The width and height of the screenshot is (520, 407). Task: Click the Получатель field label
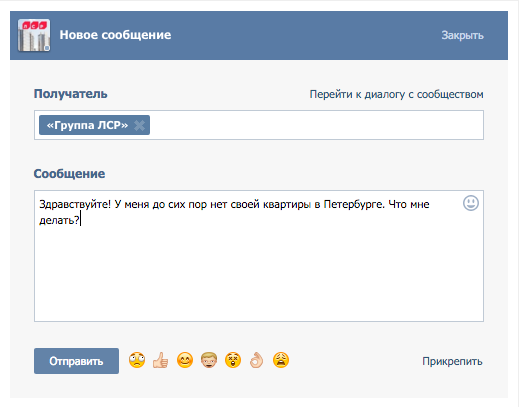pyautogui.click(x=71, y=94)
